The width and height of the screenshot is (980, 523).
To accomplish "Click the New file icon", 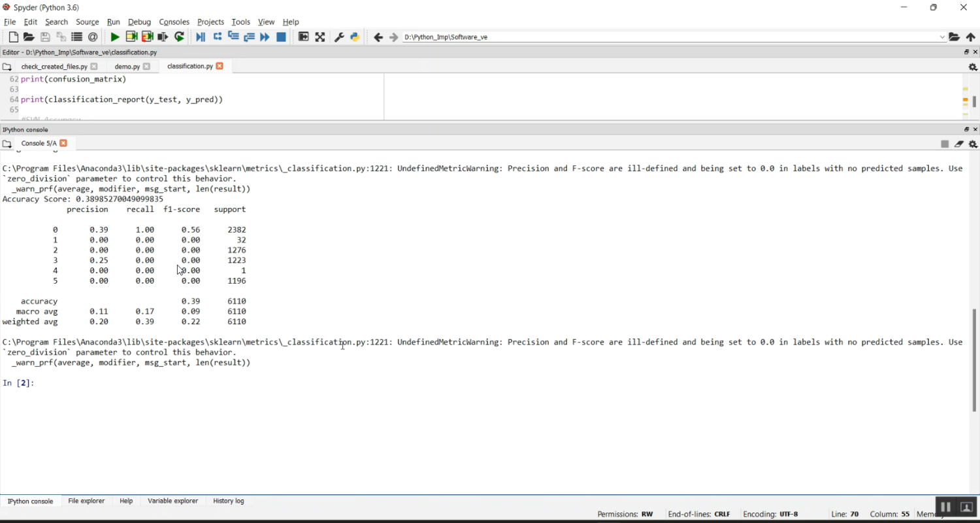I will coord(13,37).
